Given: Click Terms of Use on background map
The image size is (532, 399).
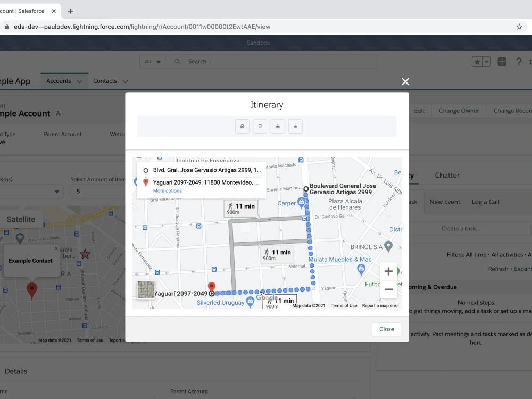Looking at the screenshot, I should (90, 340).
